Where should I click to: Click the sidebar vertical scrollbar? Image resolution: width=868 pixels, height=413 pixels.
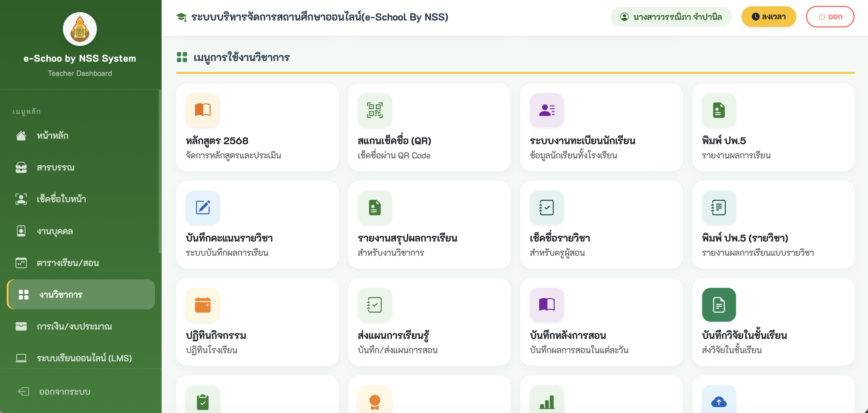click(x=160, y=172)
